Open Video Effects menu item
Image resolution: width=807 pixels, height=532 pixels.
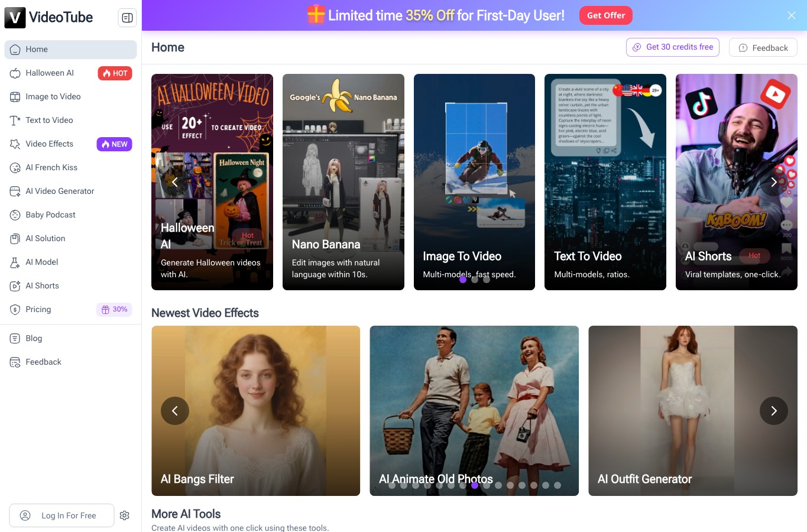click(x=71, y=144)
